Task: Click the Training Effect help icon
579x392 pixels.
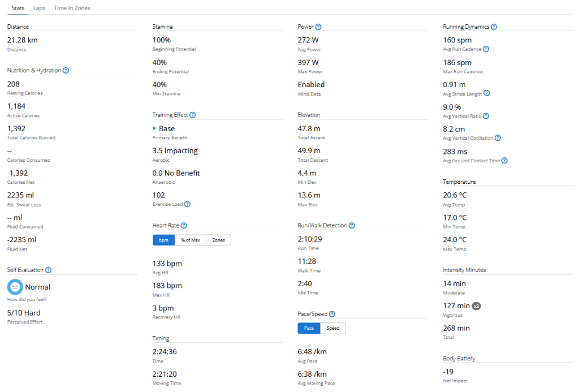Action: 193,115
